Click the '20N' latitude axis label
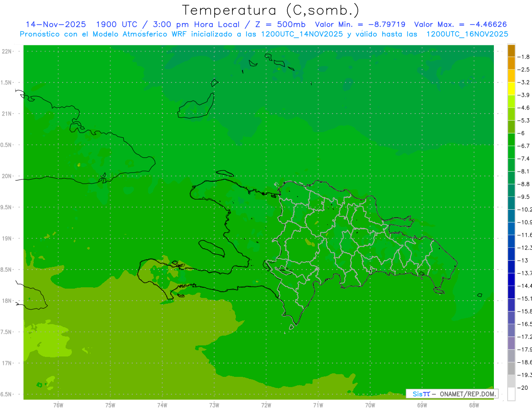Screen dimensions: 532x411 pyautogui.click(x=7, y=176)
